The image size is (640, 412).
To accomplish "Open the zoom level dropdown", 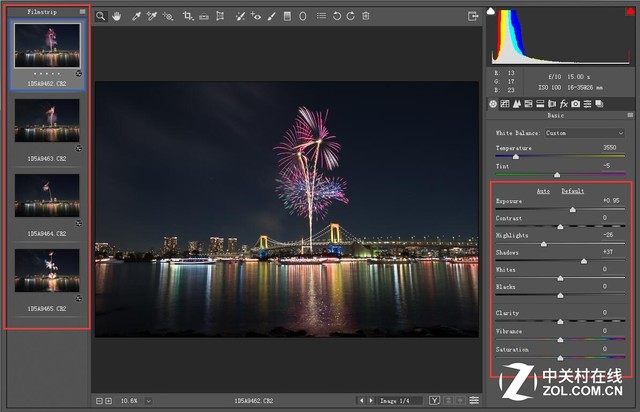I will tap(149, 401).
